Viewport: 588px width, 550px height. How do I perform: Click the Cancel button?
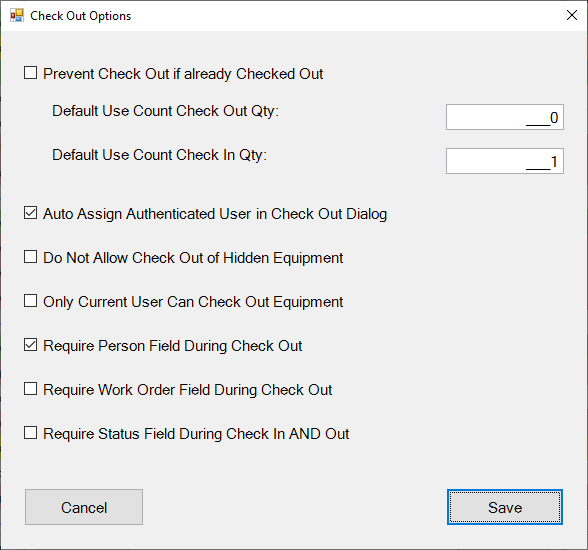coord(84,507)
